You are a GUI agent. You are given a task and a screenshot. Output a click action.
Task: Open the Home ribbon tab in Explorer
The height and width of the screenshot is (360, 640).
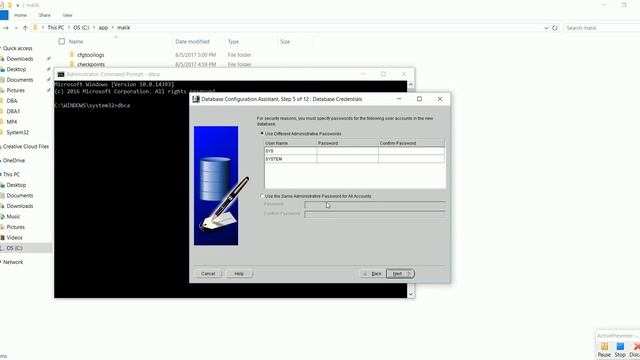(x=20, y=15)
